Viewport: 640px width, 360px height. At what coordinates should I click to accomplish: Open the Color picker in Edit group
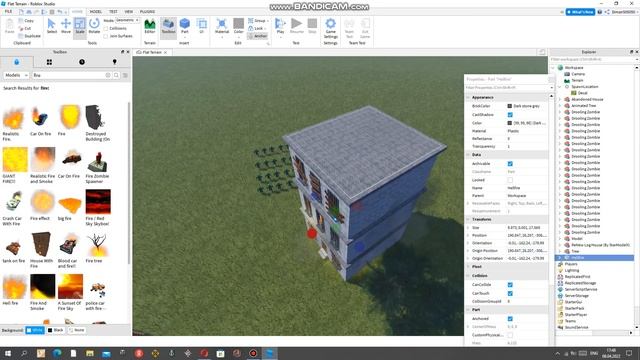239,27
